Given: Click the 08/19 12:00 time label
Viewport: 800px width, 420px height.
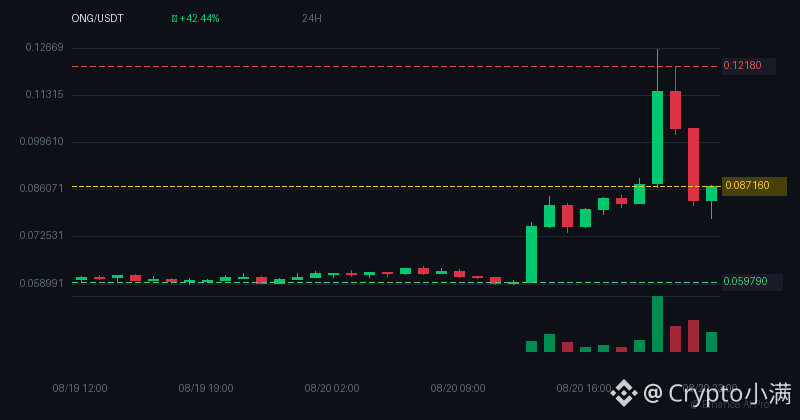Looking at the screenshot, I should coord(80,388).
